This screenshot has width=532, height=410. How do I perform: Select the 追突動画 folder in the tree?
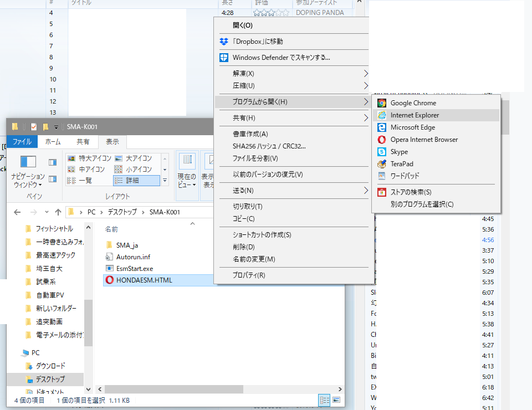click(49, 322)
